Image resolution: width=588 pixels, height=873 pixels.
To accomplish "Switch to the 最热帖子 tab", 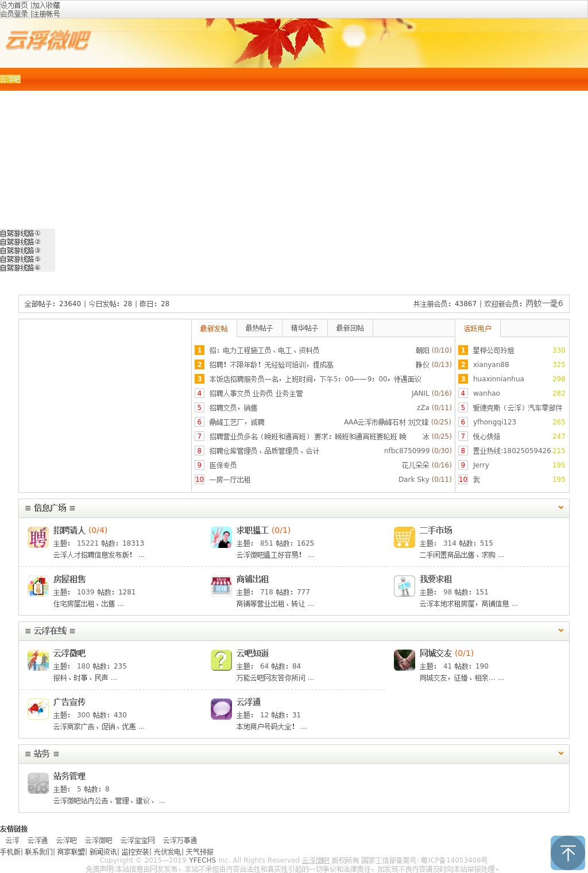I will 259,328.
